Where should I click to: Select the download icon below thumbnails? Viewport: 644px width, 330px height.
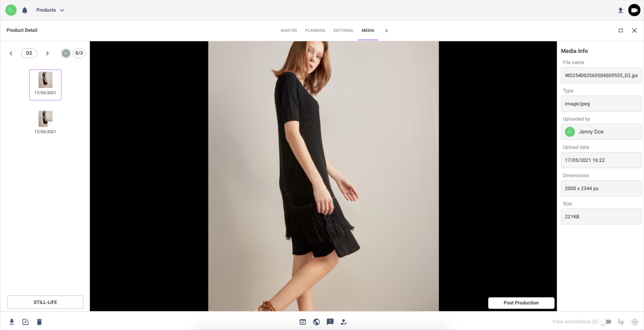click(x=12, y=322)
